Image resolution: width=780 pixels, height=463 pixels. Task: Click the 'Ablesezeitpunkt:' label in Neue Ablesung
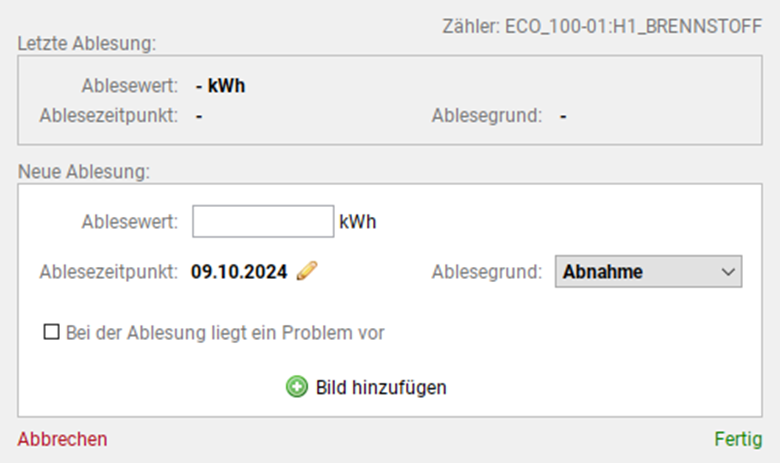(108, 271)
